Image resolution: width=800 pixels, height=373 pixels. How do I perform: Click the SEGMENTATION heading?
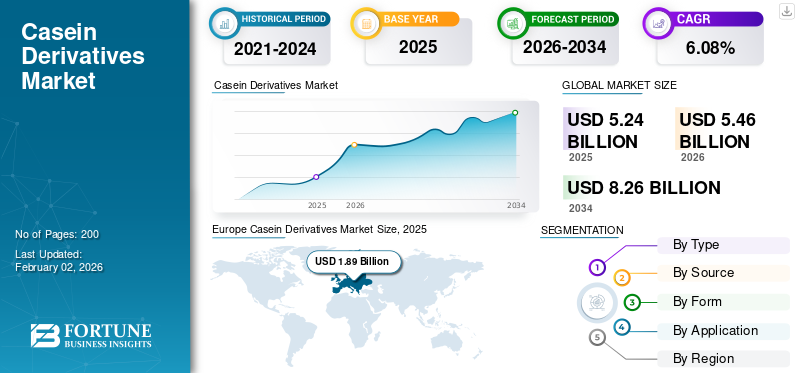coord(582,230)
